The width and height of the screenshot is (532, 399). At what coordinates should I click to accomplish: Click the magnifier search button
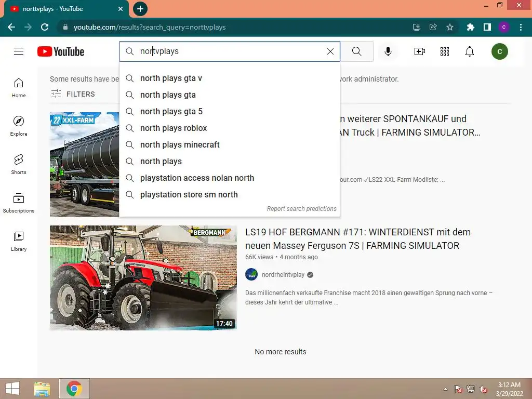(356, 51)
